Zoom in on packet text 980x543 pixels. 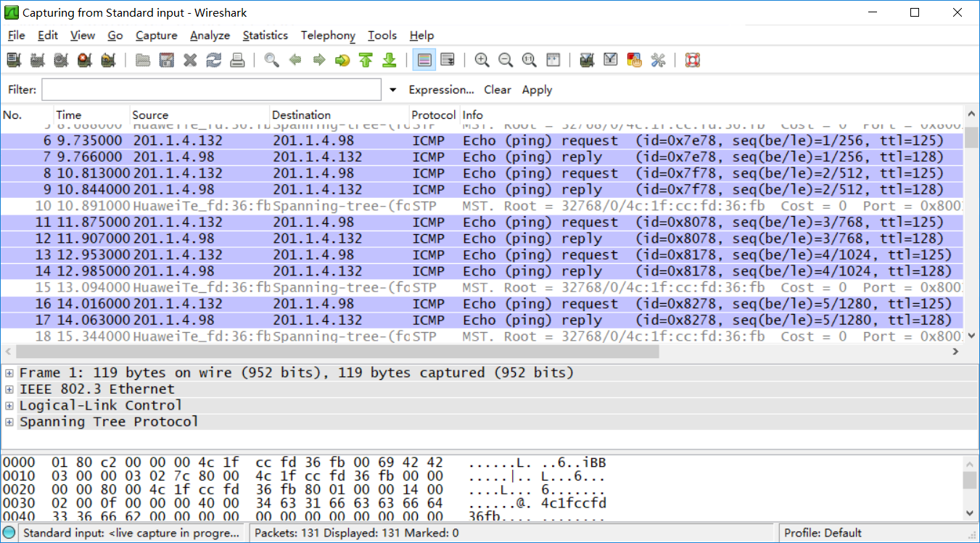(x=482, y=60)
